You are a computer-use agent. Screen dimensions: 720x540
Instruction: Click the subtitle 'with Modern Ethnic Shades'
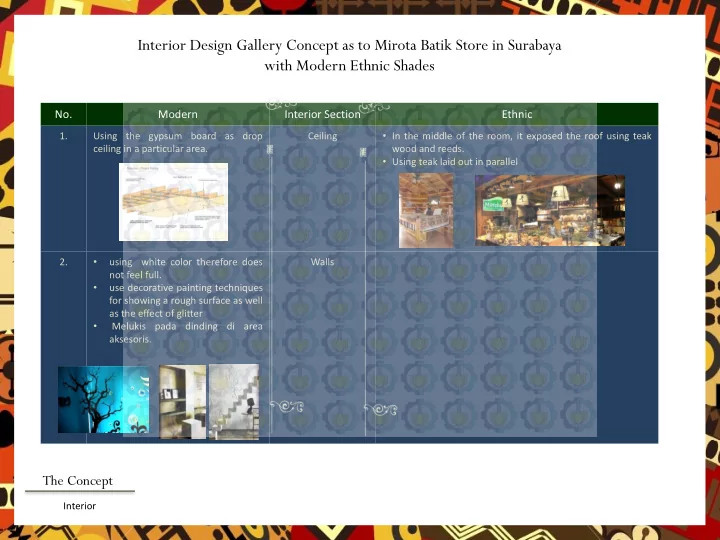point(349,66)
